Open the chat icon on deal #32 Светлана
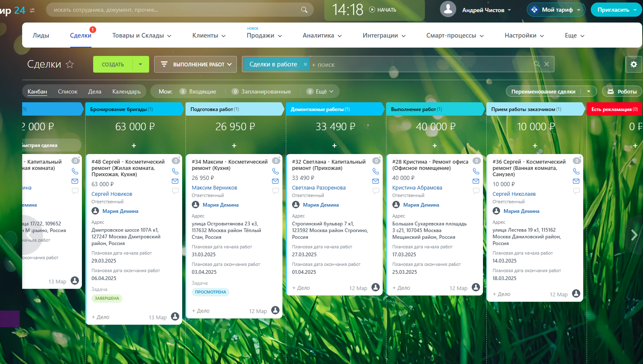Viewport: 643px width, 364px height. tap(376, 191)
